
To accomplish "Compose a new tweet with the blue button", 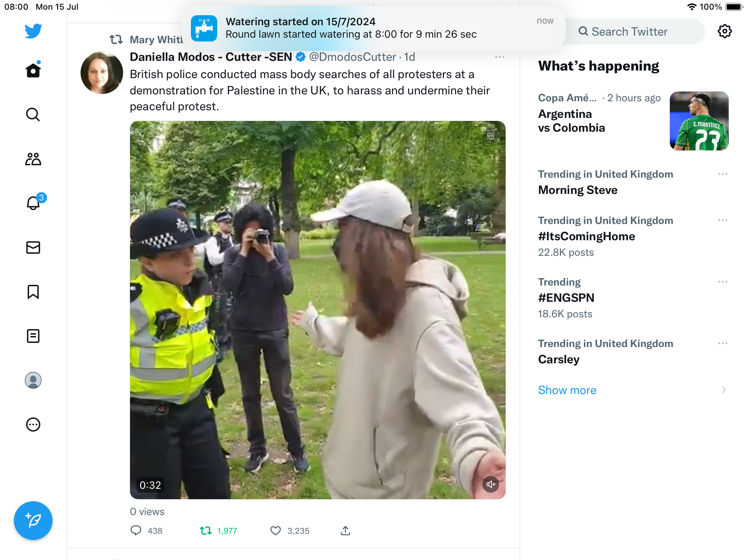I will tap(33, 521).
